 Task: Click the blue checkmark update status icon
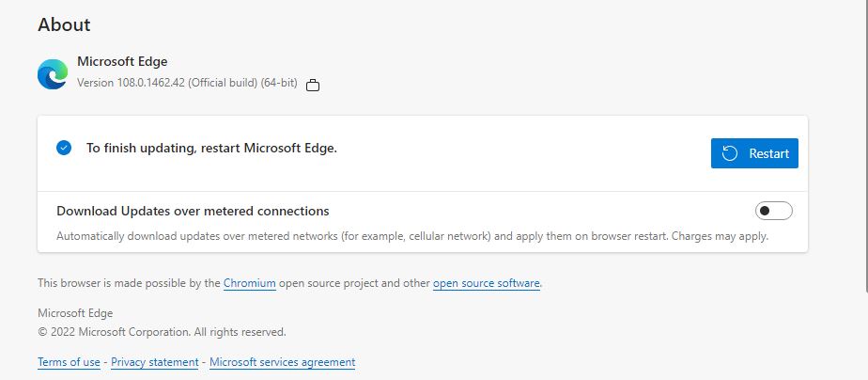click(x=64, y=148)
